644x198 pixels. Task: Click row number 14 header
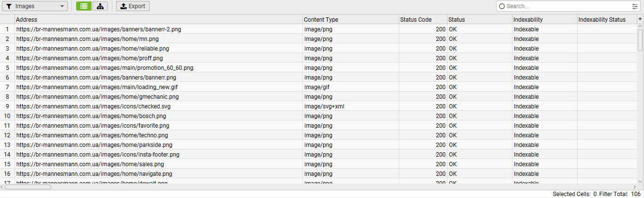point(7,155)
